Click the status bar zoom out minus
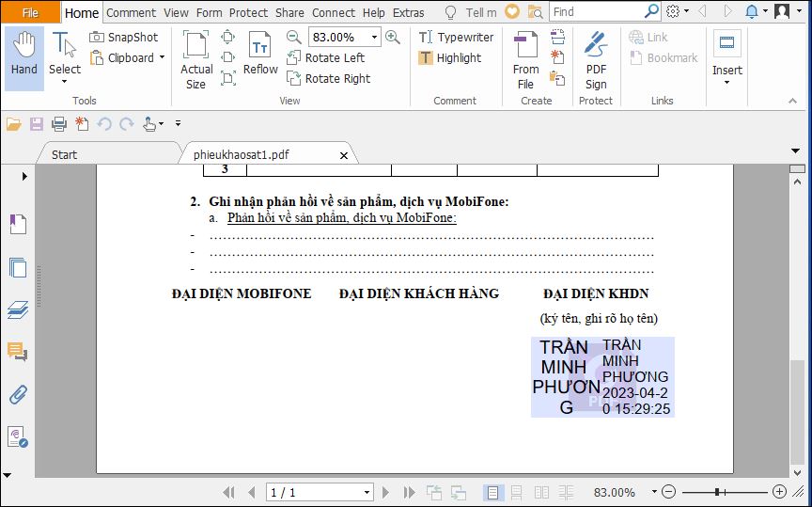This screenshot has height=507, width=812. pyautogui.click(x=668, y=491)
